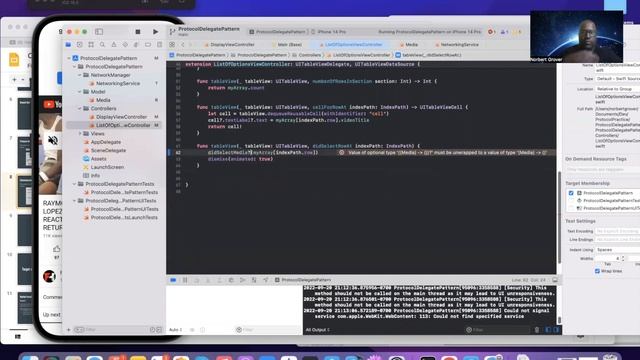Switch to the Media editor tab

coord(409,44)
